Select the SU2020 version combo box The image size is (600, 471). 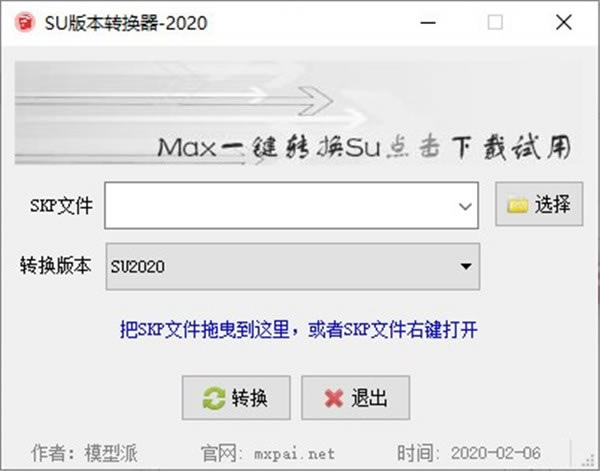(293, 266)
